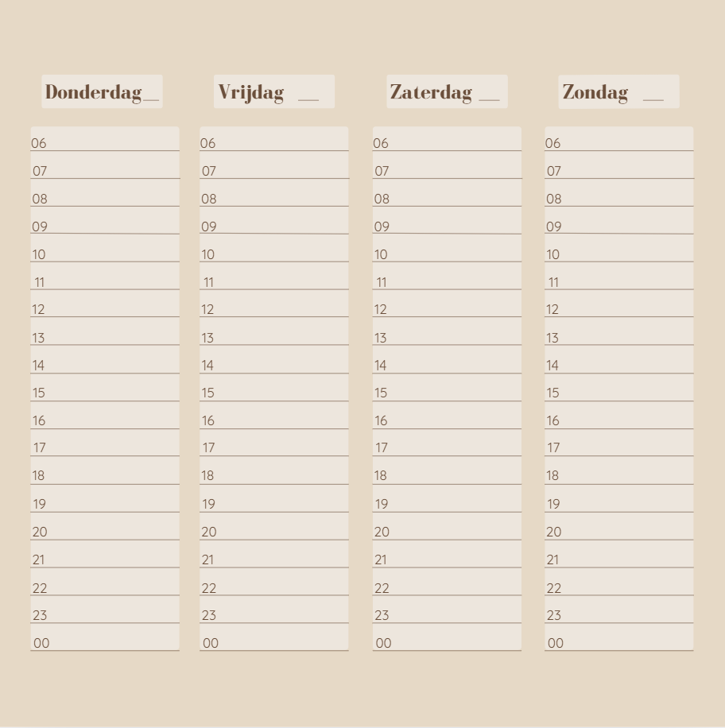725x728 pixels.
Task: Select the 08 time slot under Vrijdag
Action: pos(274,198)
